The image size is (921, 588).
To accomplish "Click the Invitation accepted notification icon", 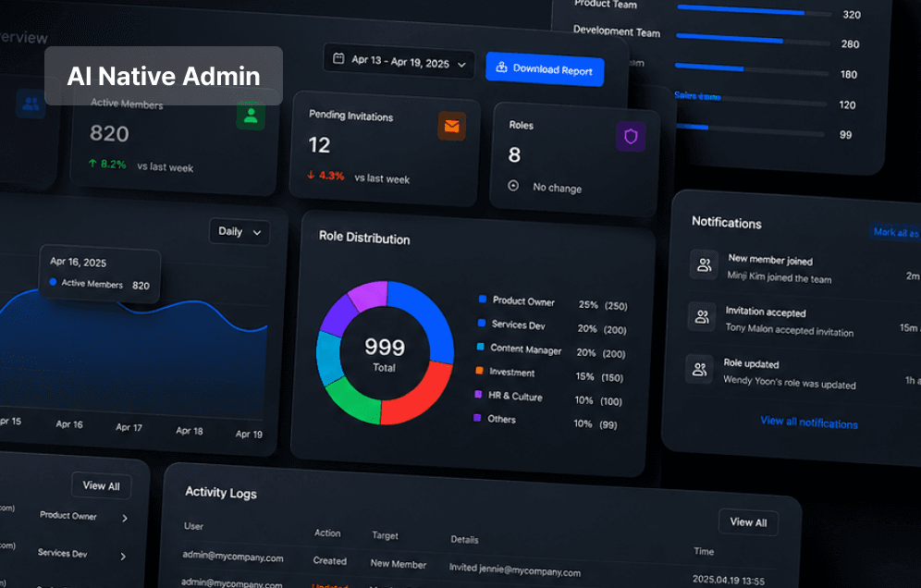I will click(702, 317).
